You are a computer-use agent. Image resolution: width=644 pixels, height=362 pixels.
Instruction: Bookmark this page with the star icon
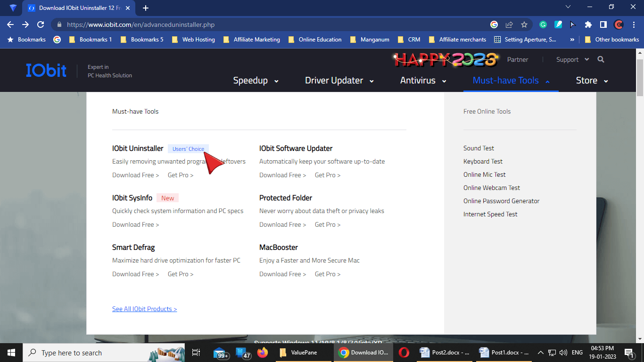coord(524,25)
